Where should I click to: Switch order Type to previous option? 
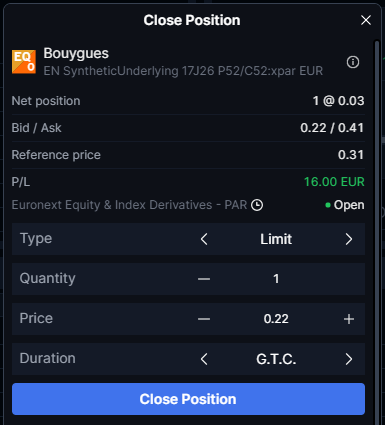[x=204, y=239]
